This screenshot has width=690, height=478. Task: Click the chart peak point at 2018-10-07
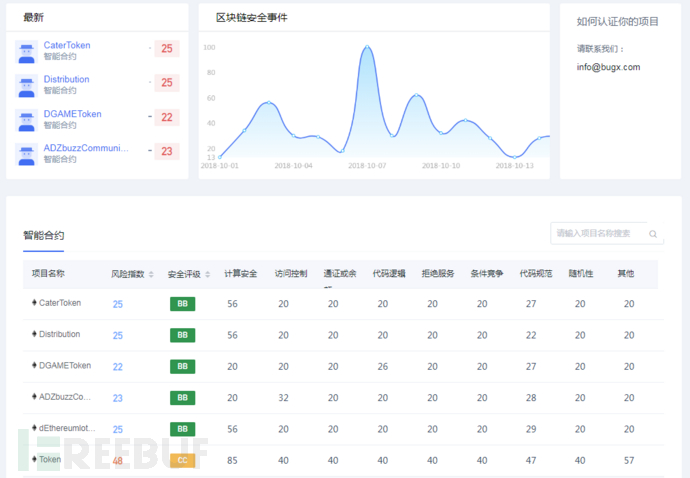367,47
